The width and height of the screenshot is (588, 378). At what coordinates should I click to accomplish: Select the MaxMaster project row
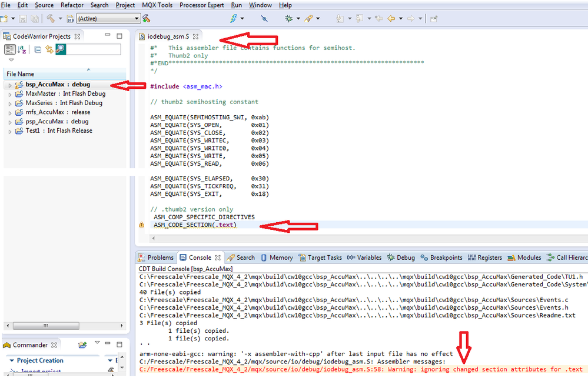[x=65, y=93]
